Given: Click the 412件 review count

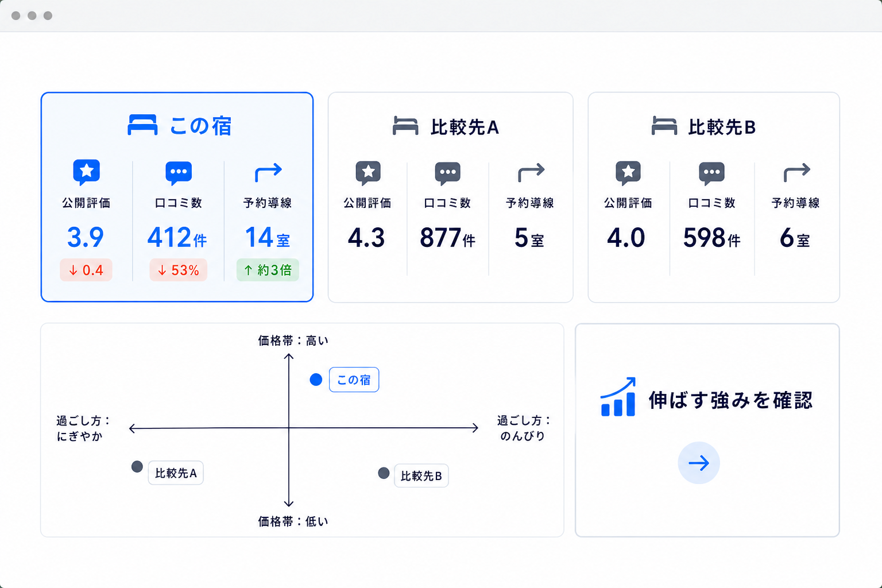Looking at the screenshot, I should (177, 237).
